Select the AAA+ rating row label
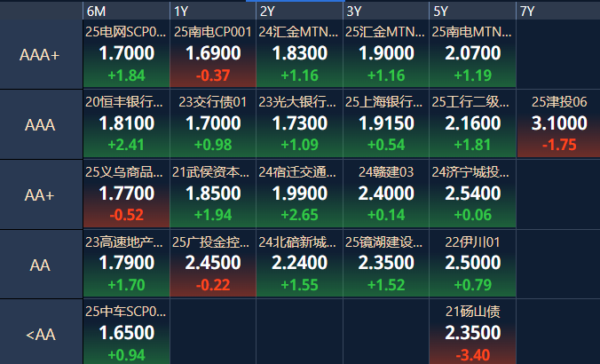Screen dimensions: 600x364 pyautogui.click(x=41, y=55)
